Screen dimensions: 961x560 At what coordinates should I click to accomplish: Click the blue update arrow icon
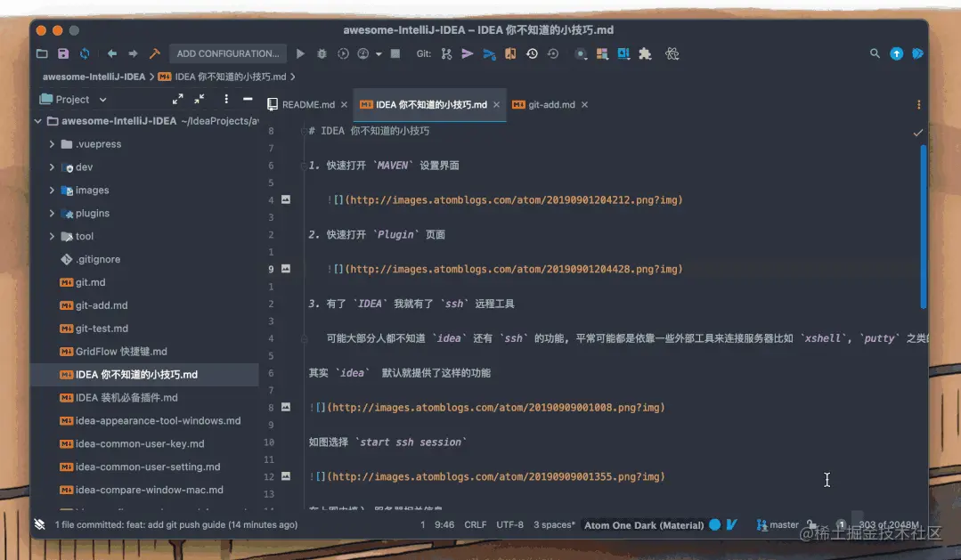[896, 54]
